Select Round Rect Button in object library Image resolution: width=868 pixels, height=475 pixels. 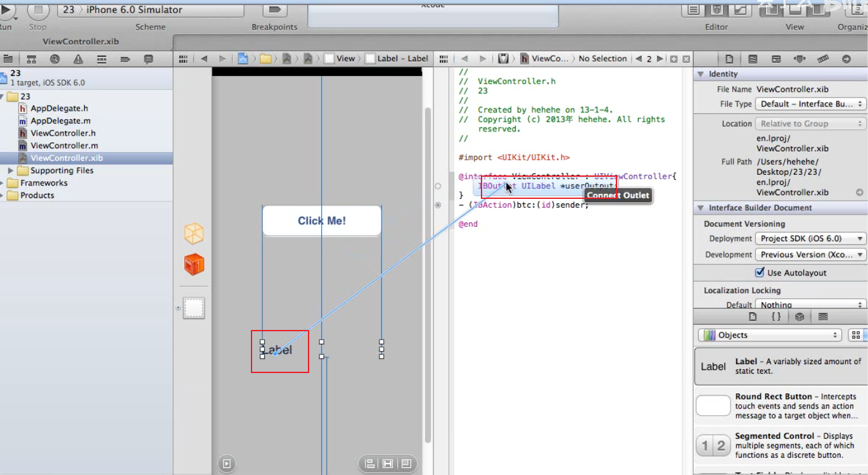pyautogui.click(x=780, y=406)
